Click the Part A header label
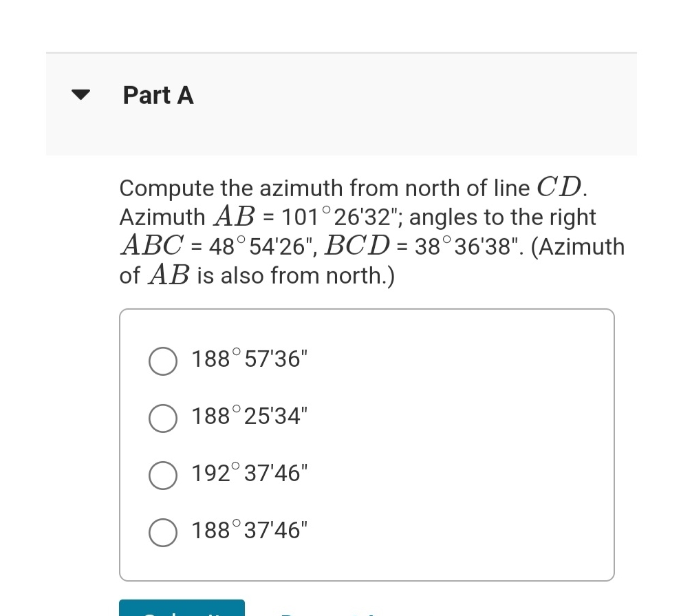The height and width of the screenshot is (616, 692). [x=158, y=95]
